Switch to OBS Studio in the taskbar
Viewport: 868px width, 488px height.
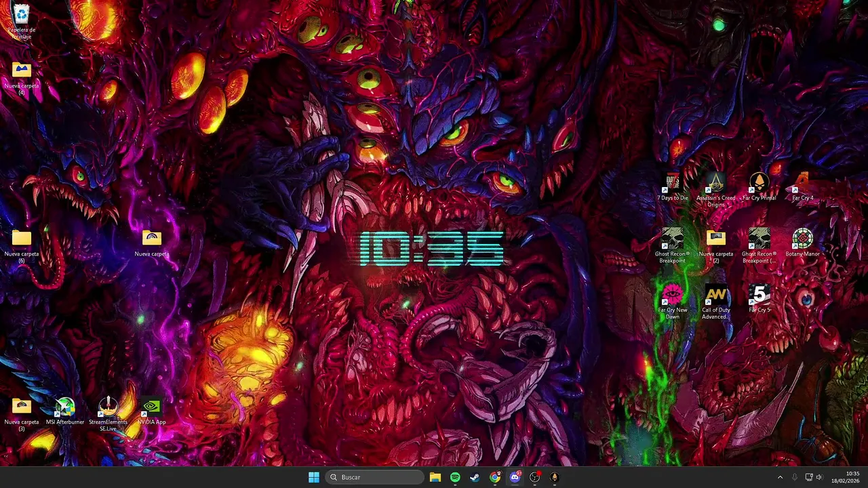tap(534, 477)
